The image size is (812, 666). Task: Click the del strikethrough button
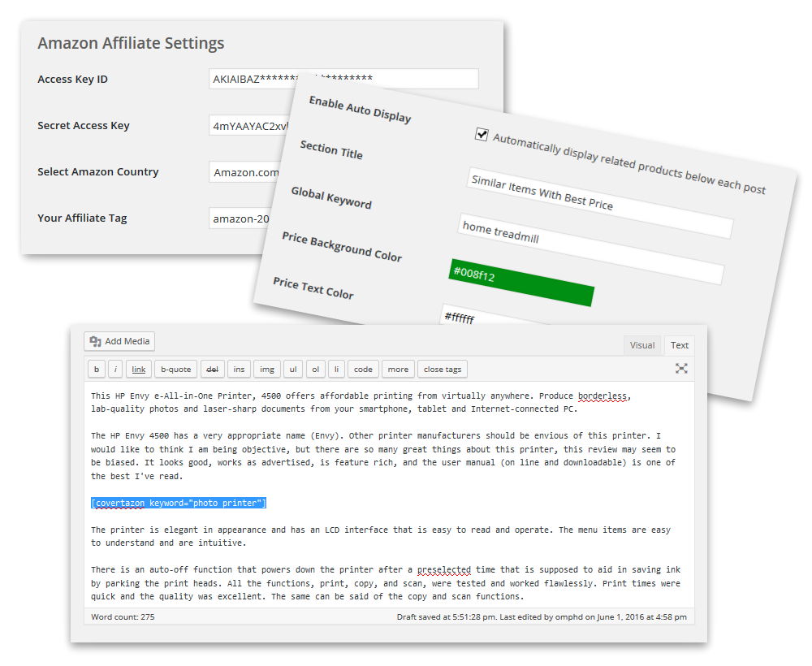[212, 370]
